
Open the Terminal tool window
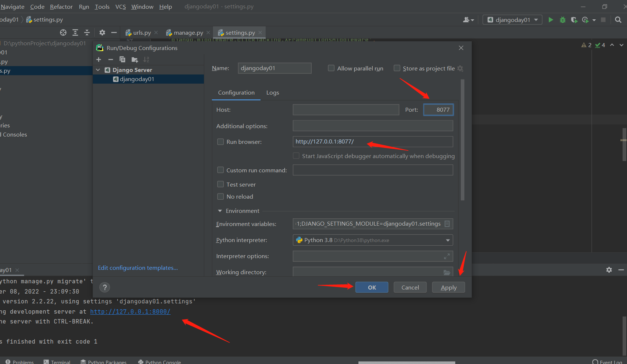(57, 362)
